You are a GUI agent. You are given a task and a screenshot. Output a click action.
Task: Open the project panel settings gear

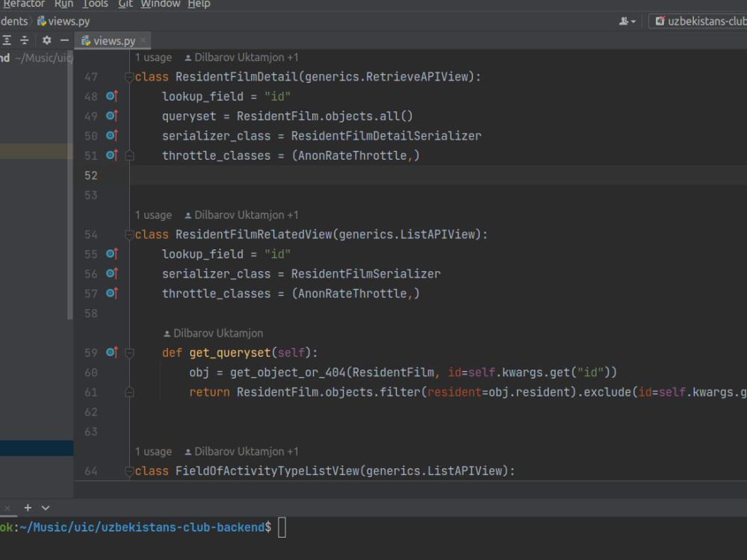(x=45, y=40)
